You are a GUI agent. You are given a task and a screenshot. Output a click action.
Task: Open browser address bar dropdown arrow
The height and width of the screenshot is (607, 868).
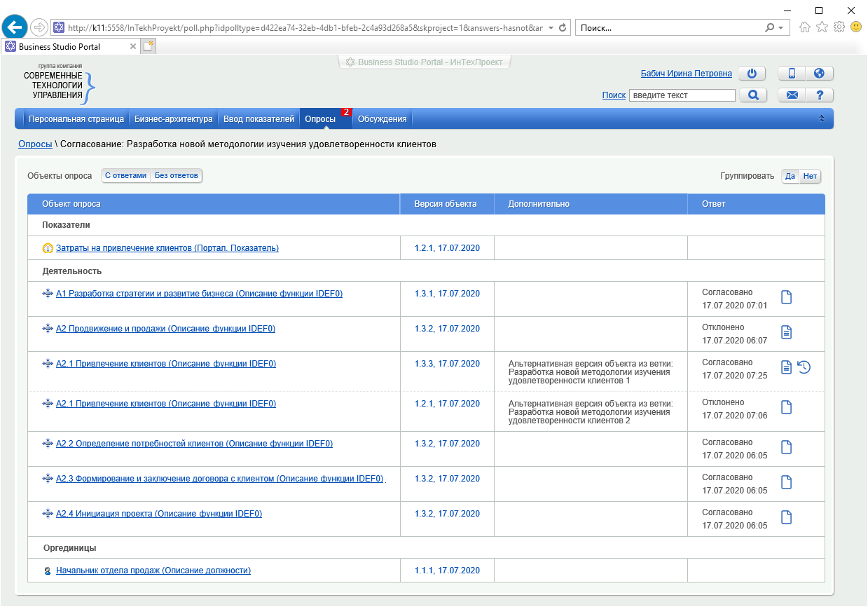[x=551, y=28]
